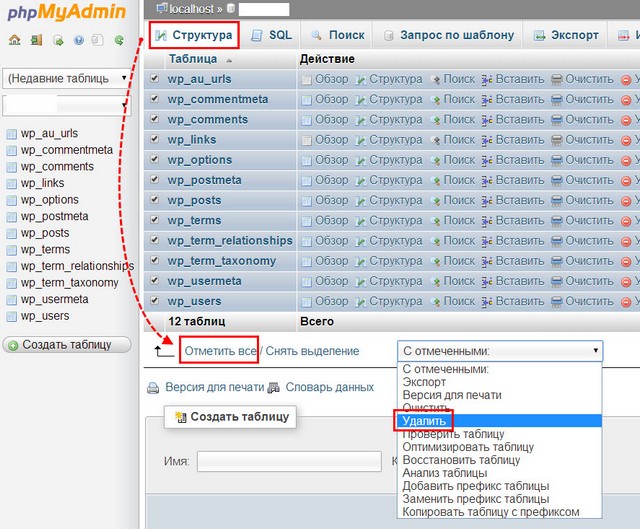640x529 pixels.
Task: Click the Имя table name input field
Action: [289, 462]
